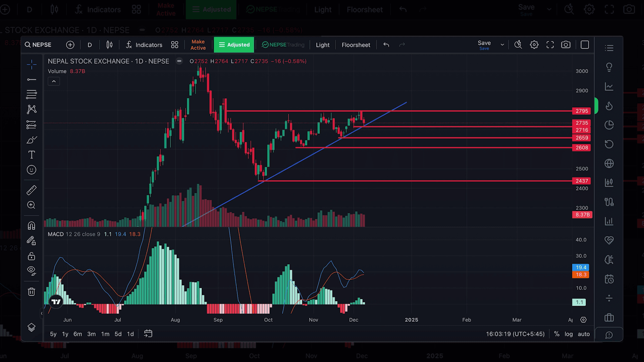Select the 1m time range
The image size is (644, 362).
pos(105,334)
